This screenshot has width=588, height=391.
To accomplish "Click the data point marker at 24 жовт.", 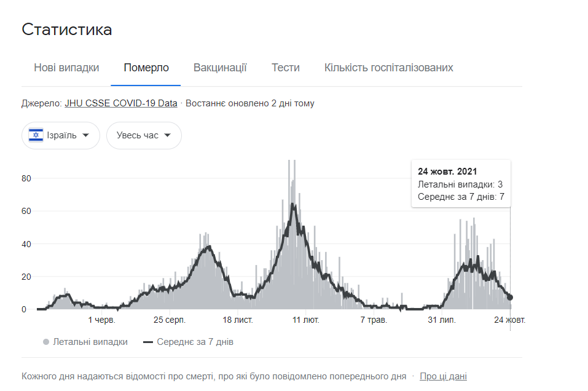I will point(510,298).
